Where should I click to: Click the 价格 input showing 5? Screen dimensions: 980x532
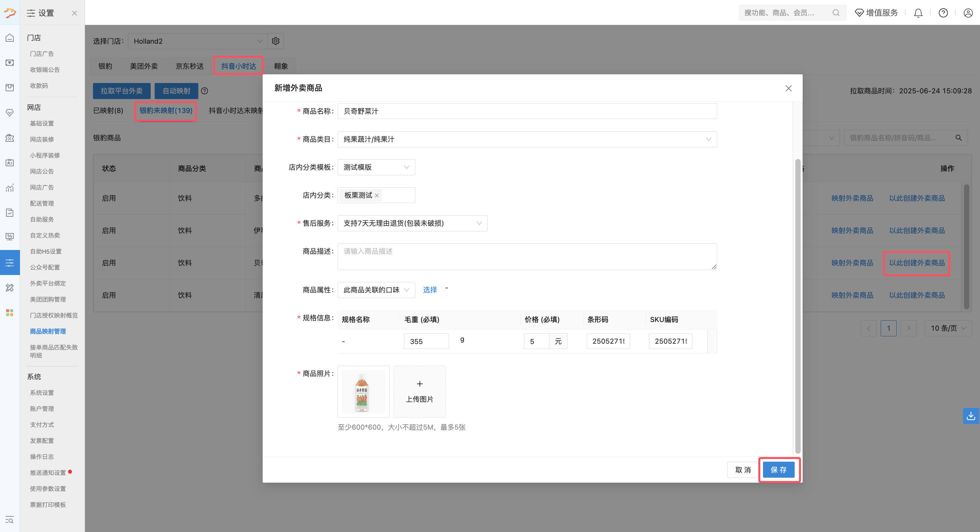coord(536,341)
